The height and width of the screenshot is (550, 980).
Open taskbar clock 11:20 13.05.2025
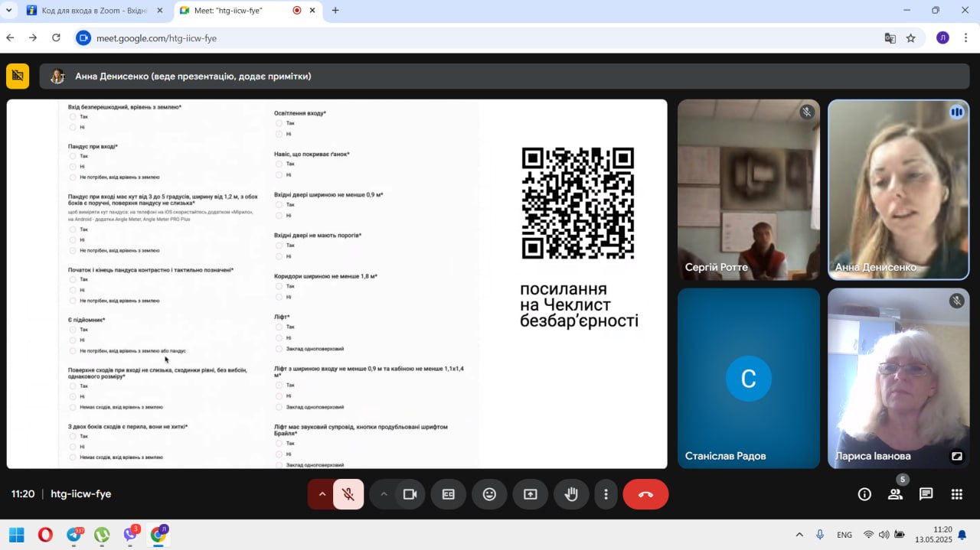(933, 535)
